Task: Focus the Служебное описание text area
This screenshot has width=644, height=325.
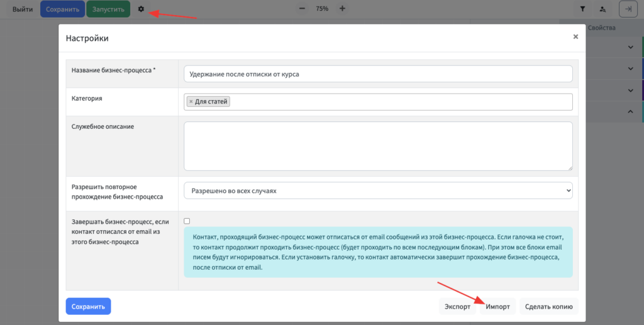Action: pyautogui.click(x=378, y=146)
